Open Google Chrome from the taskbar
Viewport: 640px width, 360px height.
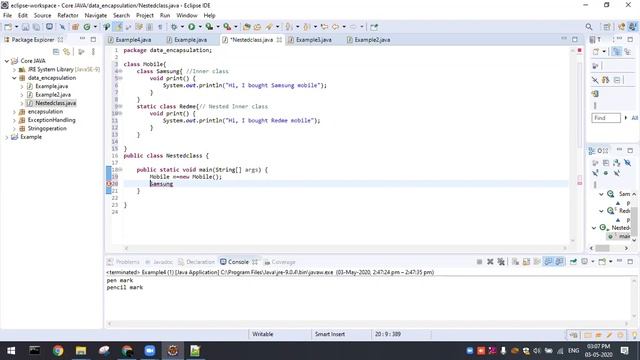[x=58, y=351]
